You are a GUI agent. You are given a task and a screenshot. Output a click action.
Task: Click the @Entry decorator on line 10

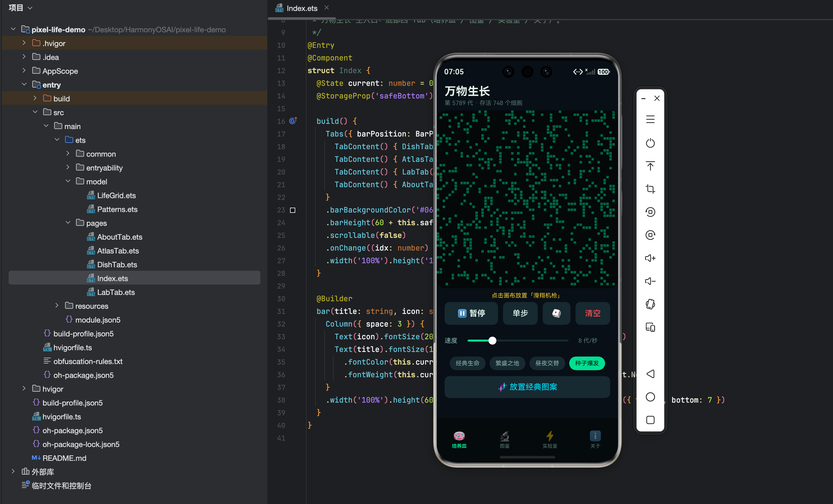pos(321,45)
